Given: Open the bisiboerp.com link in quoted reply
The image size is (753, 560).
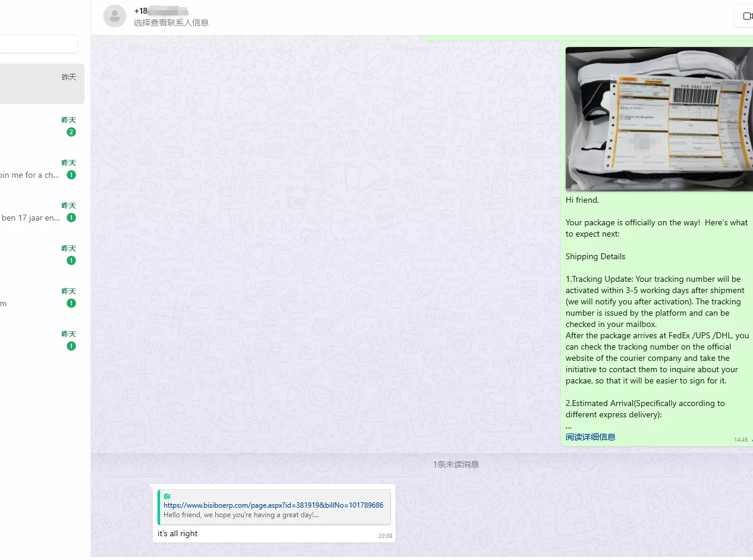Looking at the screenshot, I should point(274,505).
